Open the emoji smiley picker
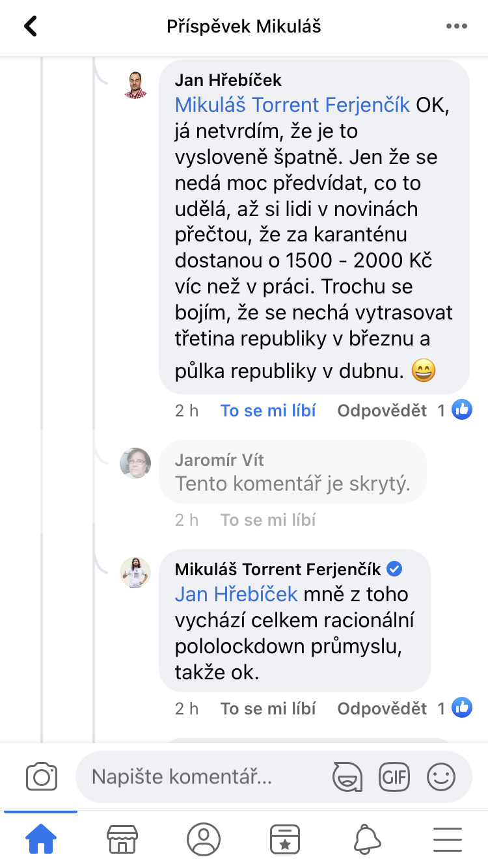The image size is (488, 868). (441, 776)
